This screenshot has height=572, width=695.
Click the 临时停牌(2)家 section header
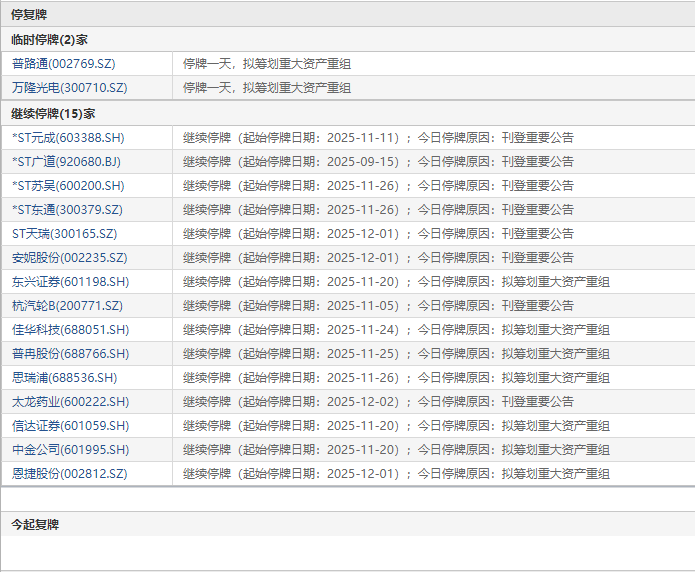tap(49, 40)
